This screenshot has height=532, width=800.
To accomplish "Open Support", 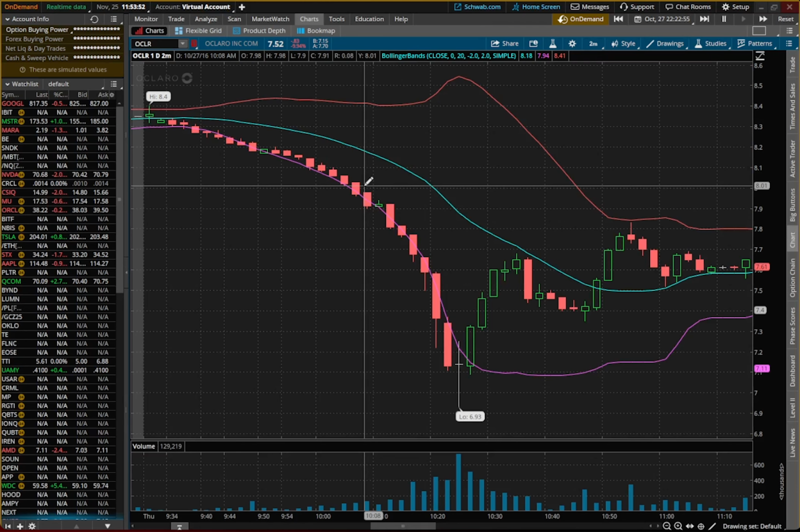I will [x=637, y=7].
